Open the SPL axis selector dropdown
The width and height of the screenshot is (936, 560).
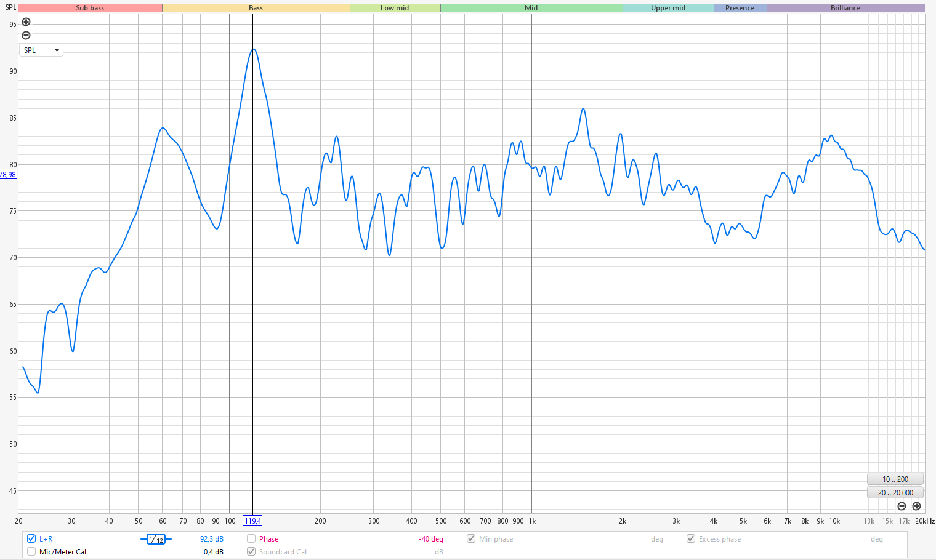[41, 50]
